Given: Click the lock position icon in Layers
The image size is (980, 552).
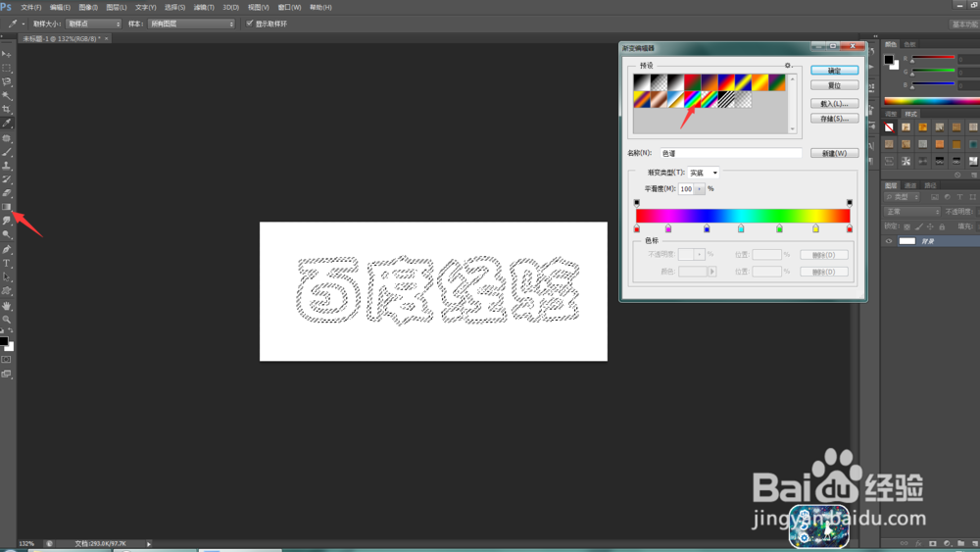Looking at the screenshot, I should (x=930, y=226).
